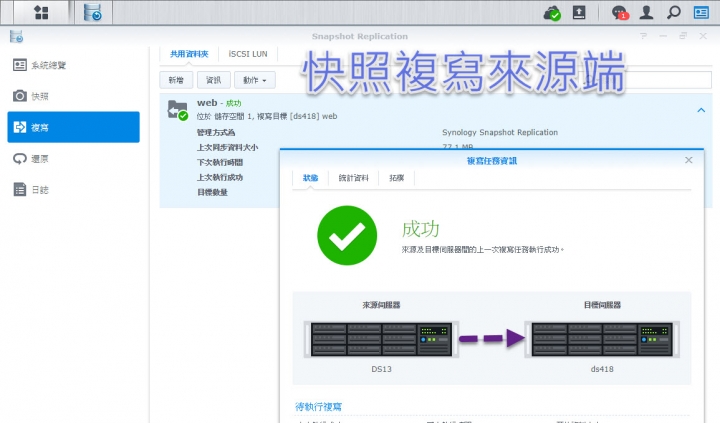The height and width of the screenshot is (423, 720).
Task: Click the Synology Snapshot Replication value text
Action: click(x=500, y=132)
